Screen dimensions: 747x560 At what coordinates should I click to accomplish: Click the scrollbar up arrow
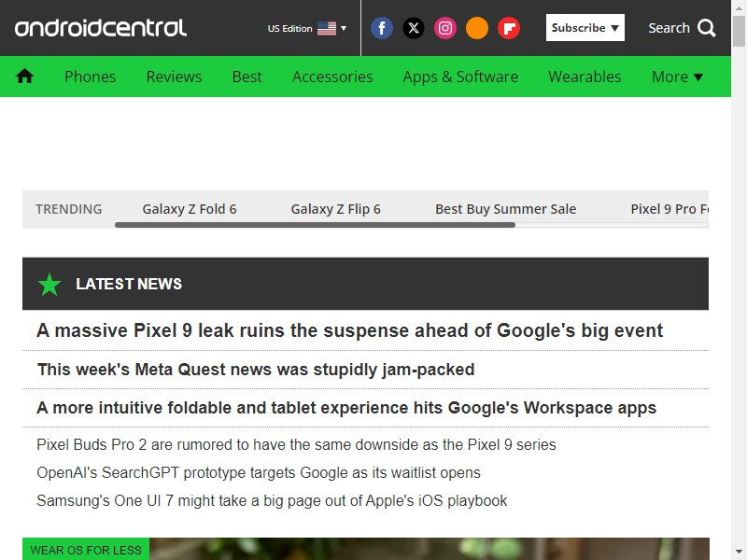pos(739,7)
